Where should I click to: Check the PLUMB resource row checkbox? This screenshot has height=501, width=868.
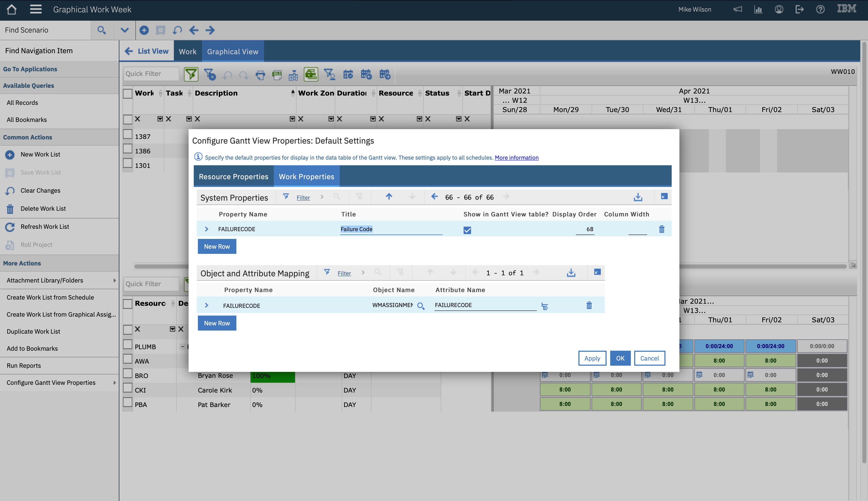click(128, 345)
